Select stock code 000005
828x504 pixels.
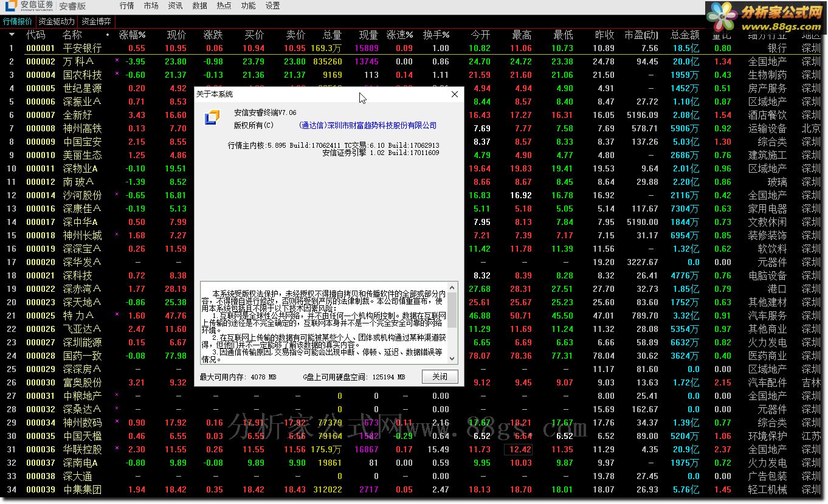(x=41, y=88)
